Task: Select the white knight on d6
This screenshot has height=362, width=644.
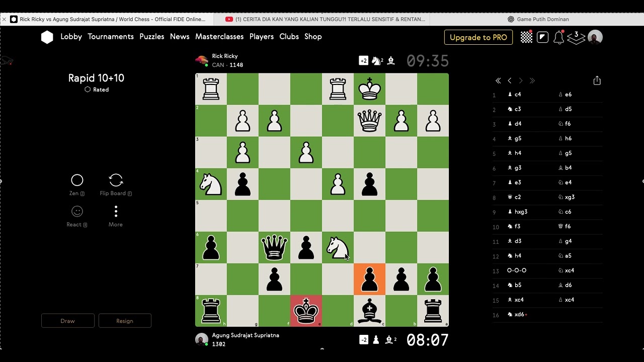Action: click(x=338, y=247)
